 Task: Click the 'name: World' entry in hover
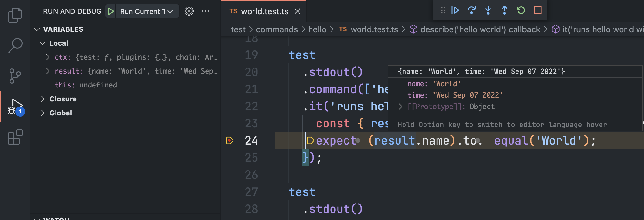(434, 84)
